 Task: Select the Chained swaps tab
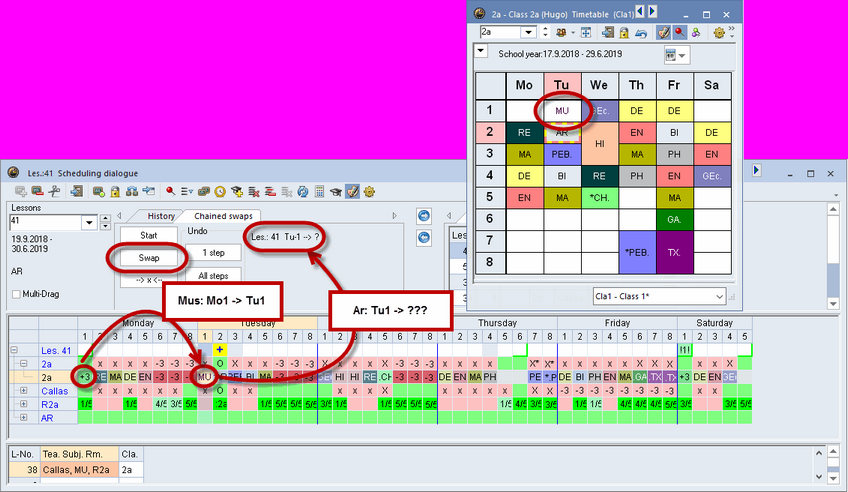coord(223,216)
